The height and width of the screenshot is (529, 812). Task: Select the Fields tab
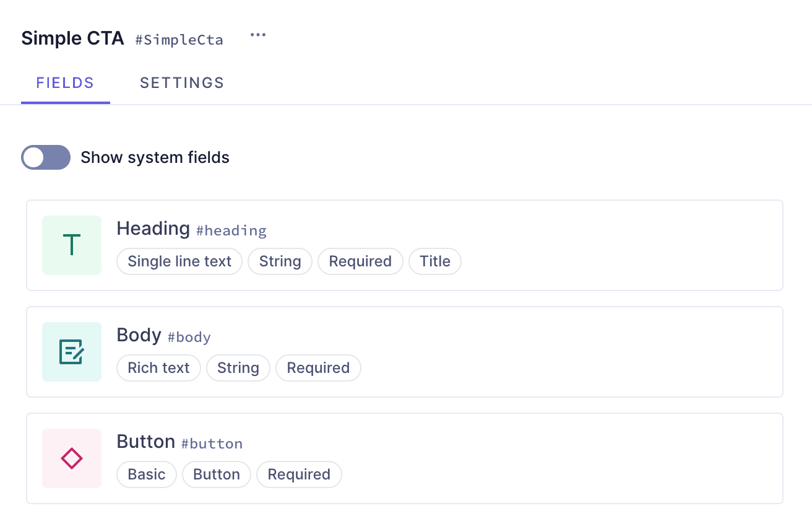pyautogui.click(x=65, y=83)
